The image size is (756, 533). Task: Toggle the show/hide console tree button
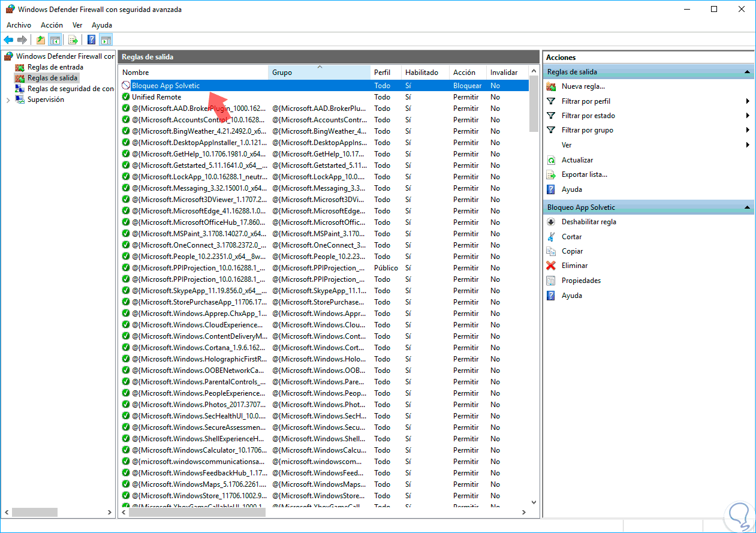55,40
